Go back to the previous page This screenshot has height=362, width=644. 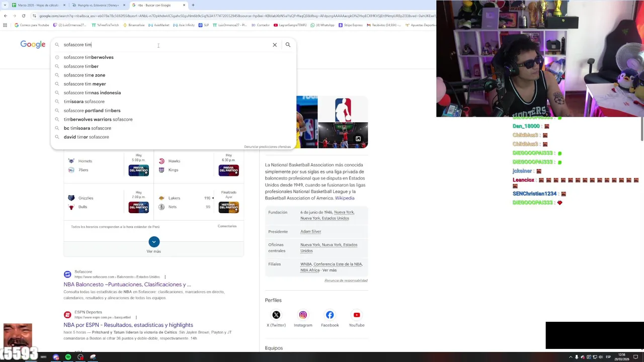tap(6, 16)
